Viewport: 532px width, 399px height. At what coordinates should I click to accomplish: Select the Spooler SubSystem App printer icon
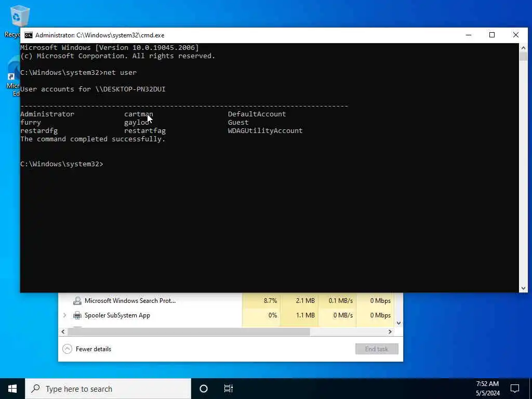tap(77, 315)
